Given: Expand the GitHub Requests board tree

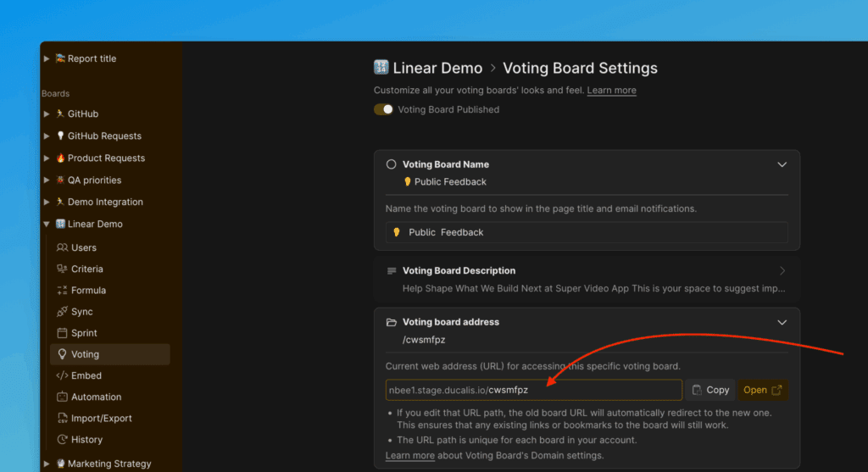Looking at the screenshot, I should click(x=47, y=136).
